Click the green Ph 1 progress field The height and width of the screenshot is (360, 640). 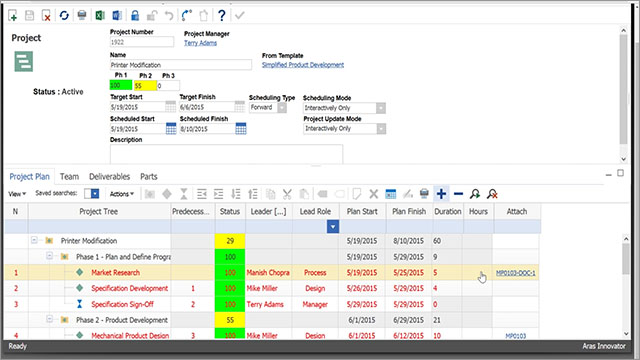tap(121, 85)
